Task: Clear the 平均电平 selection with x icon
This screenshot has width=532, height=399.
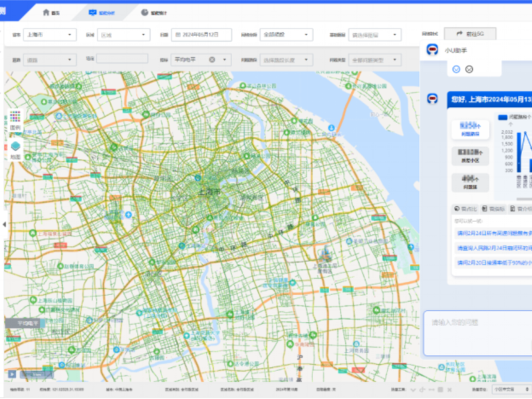Action: click(x=212, y=59)
